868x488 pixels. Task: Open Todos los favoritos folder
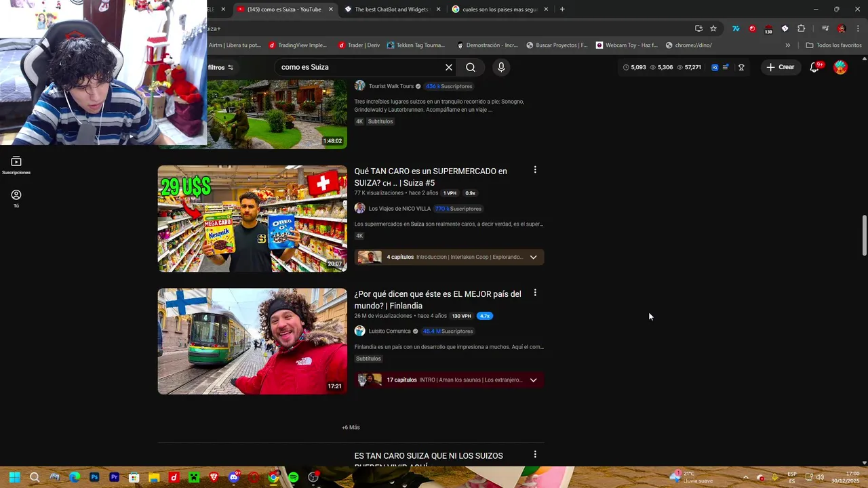[833, 45]
